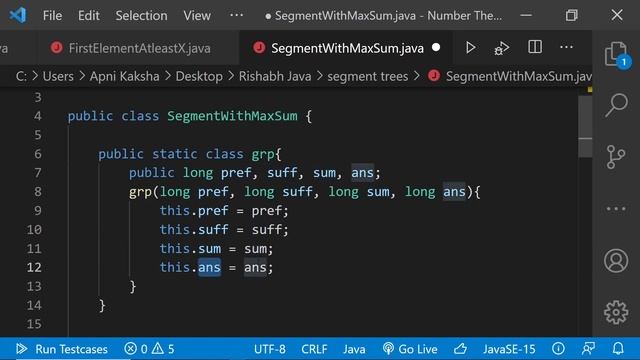Click line number 12 in the gutter
The image size is (640, 360).
(34, 267)
